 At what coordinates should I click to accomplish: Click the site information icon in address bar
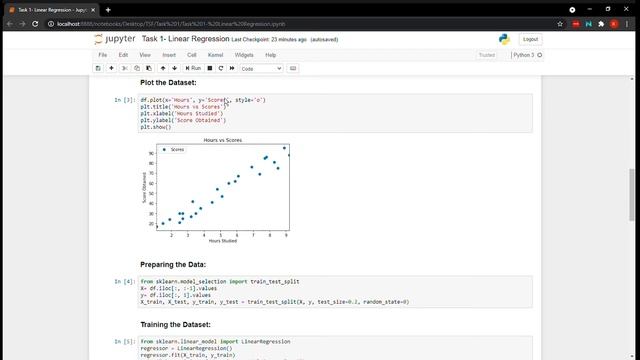click(51, 24)
